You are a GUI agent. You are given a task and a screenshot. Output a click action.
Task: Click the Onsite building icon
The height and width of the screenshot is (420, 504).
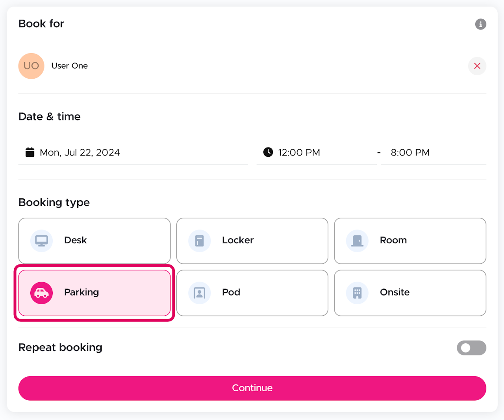357,293
